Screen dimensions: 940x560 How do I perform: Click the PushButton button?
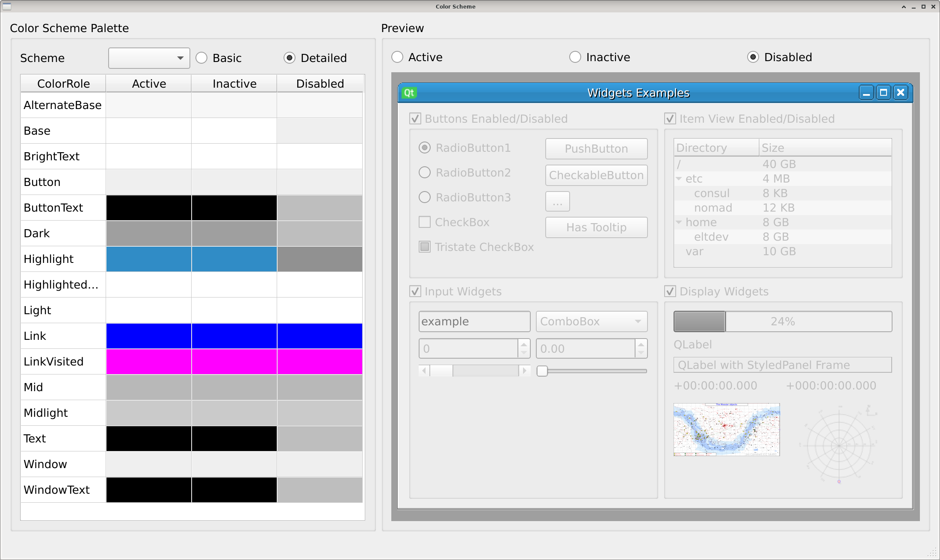pos(596,148)
